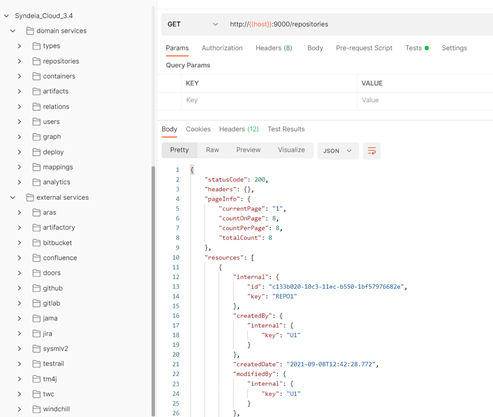Click the createdDate value "2021-09-08T12:42:28.772"
Viewport: 493px width, 417px height.
[x=331, y=364]
